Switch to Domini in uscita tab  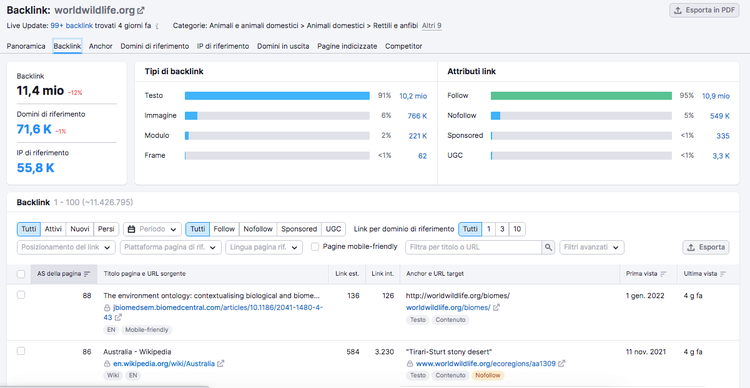[x=283, y=46]
